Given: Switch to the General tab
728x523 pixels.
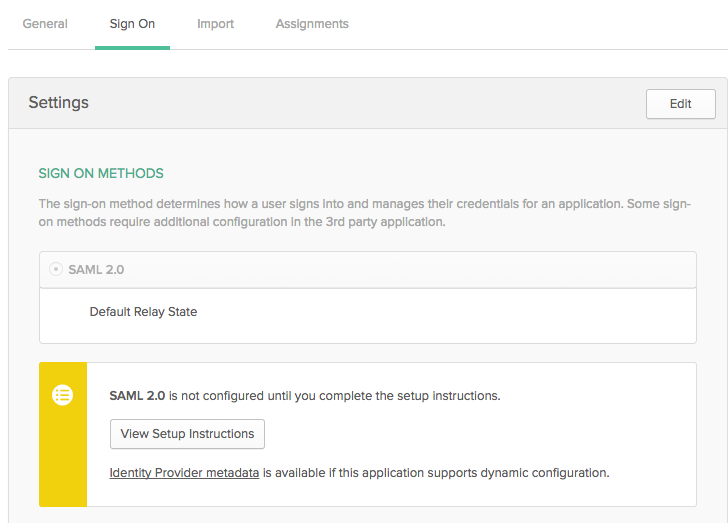Looking at the screenshot, I should [x=45, y=24].
